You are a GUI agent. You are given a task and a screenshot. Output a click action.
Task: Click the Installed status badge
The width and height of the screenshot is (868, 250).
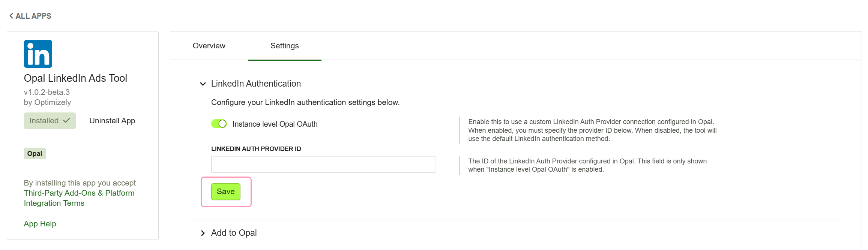(x=50, y=121)
